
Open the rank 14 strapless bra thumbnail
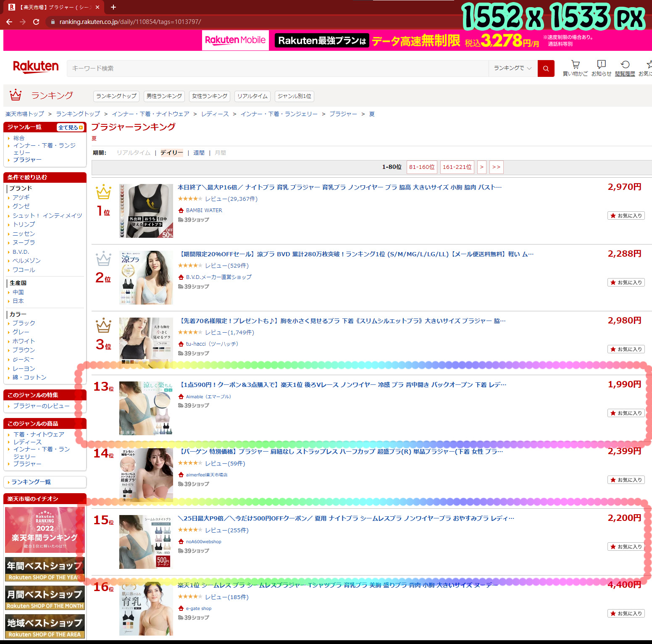(x=146, y=475)
